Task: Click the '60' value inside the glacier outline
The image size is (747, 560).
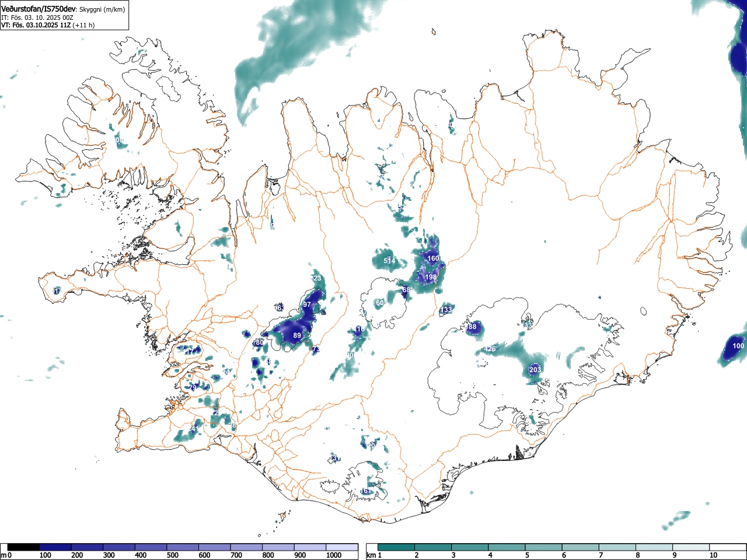Action: click(380, 303)
